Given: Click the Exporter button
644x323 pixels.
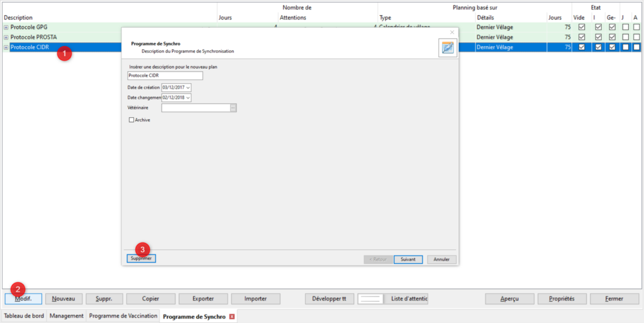Looking at the screenshot, I should (203, 298).
